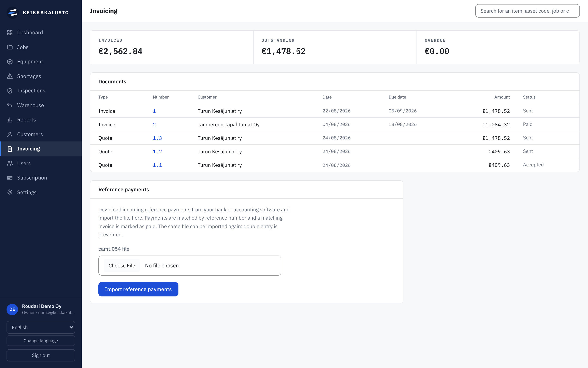The image size is (588, 368).
Task: Open invoice number 2 link
Action: click(x=154, y=125)
